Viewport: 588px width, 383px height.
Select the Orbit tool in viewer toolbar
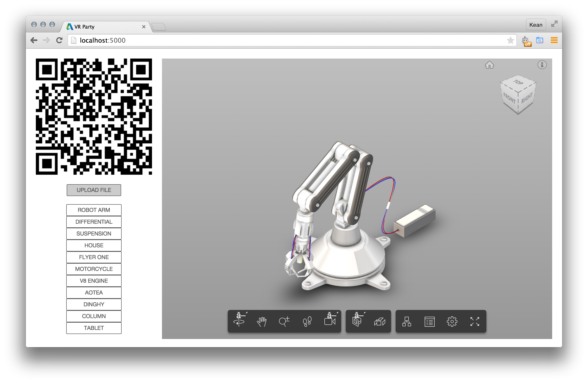coord(239,321)
